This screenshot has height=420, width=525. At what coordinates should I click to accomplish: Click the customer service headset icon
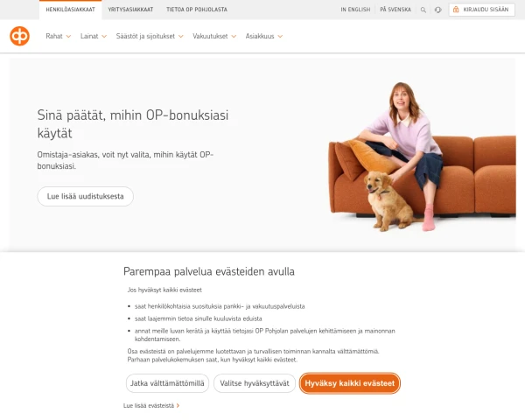[x=438, y=10]
